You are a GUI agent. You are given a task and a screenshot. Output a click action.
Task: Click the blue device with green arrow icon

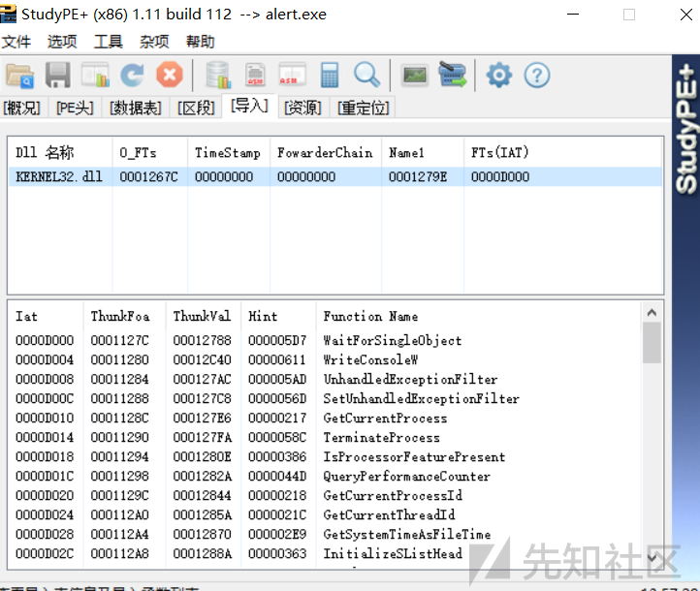452,75
